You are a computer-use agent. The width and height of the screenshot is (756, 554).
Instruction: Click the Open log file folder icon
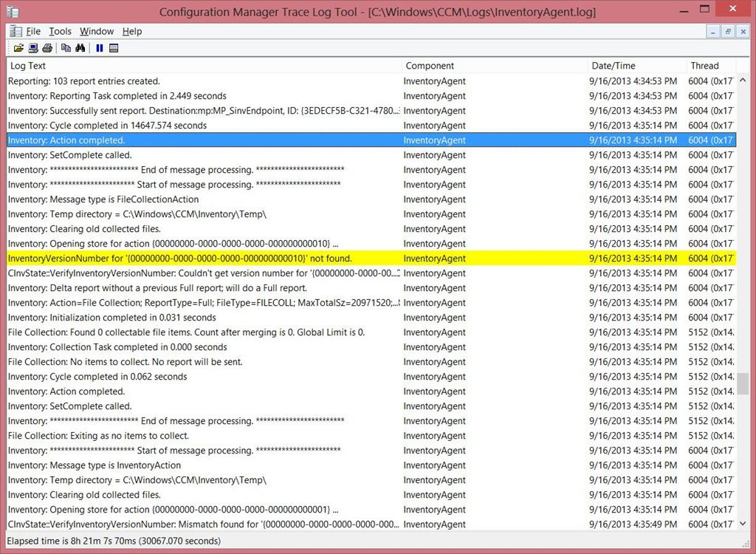(18, 48)
